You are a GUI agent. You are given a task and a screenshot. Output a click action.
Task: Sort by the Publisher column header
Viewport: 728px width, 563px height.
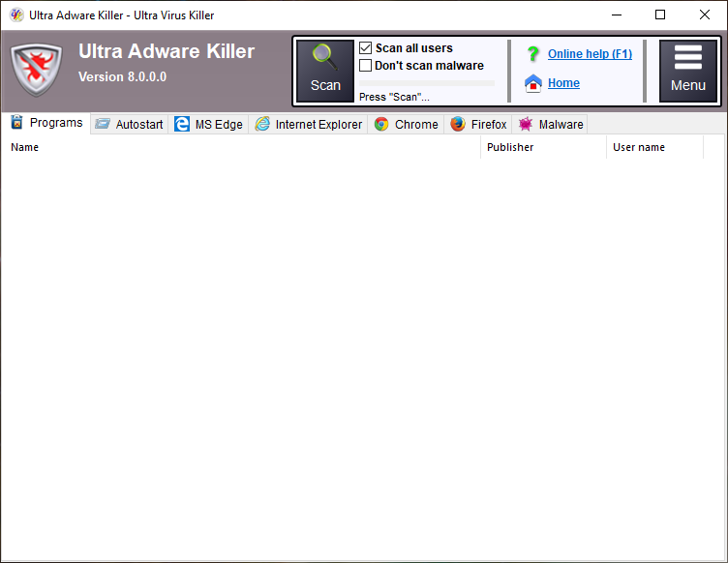(x=543, y=147)
